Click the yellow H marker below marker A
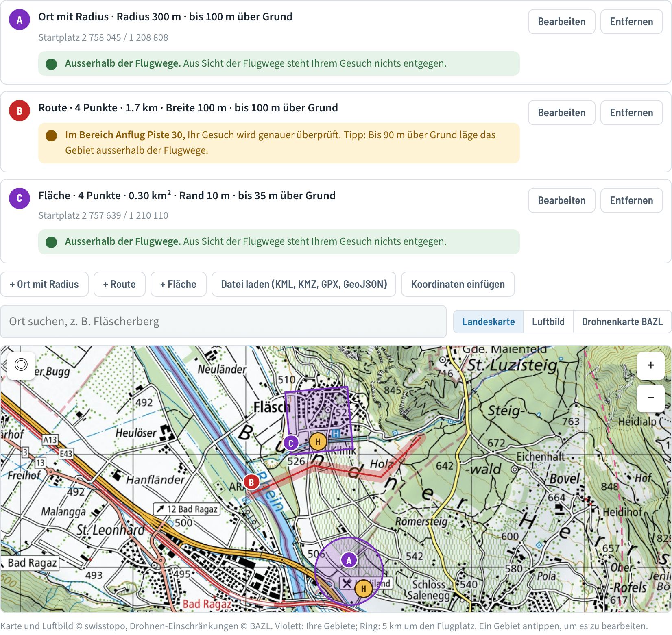672x635 pixels. tap(364, 588)
